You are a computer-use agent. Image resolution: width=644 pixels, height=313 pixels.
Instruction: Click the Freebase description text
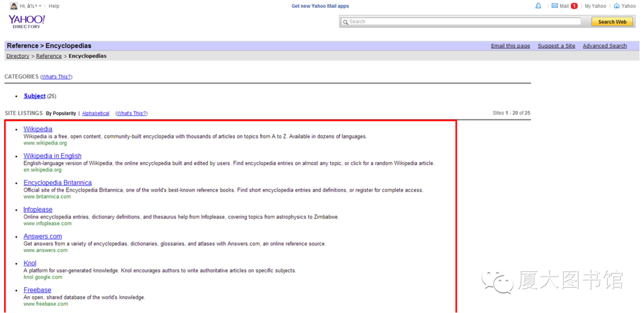click(x=85, y=297)
